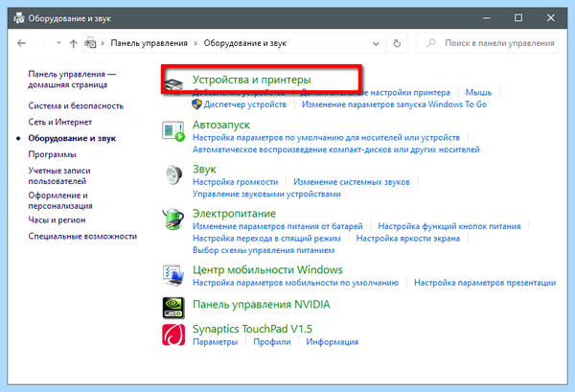Screen dimensions: 575x392
Task: Open Synaptics Профили link
Action: click(x=272, y=342)
